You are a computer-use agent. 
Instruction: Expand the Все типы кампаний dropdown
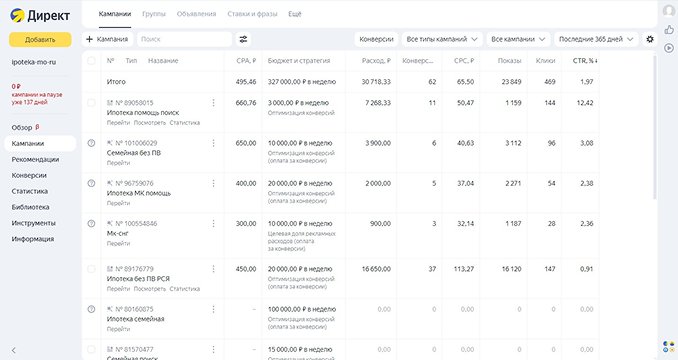coord(442,39)
